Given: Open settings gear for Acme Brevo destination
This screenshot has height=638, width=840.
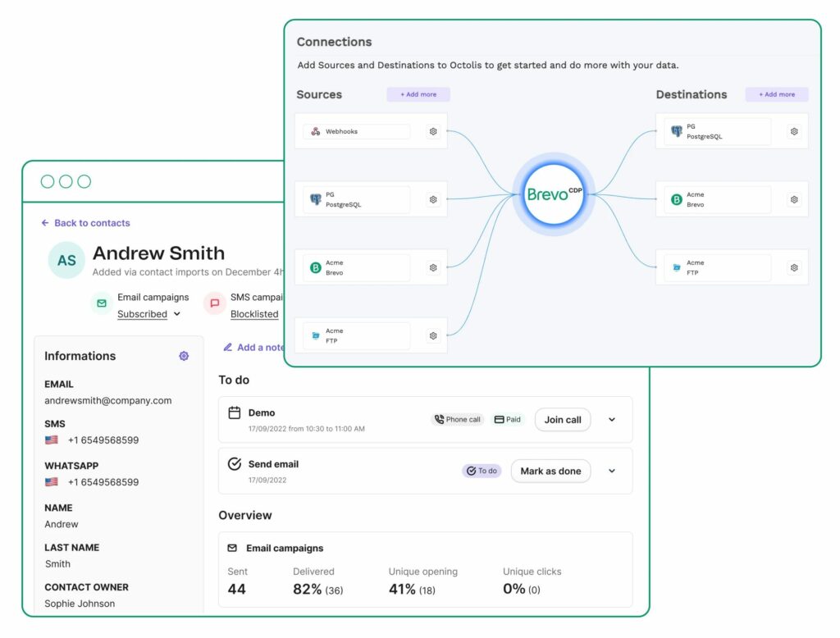Looking at the screenshot, I should pos(794,199).
